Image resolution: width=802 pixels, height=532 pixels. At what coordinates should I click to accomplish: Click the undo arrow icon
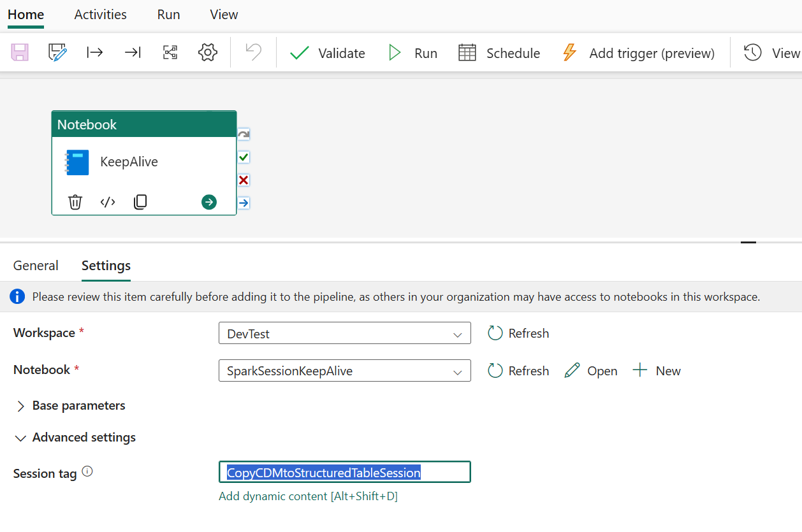254,53
